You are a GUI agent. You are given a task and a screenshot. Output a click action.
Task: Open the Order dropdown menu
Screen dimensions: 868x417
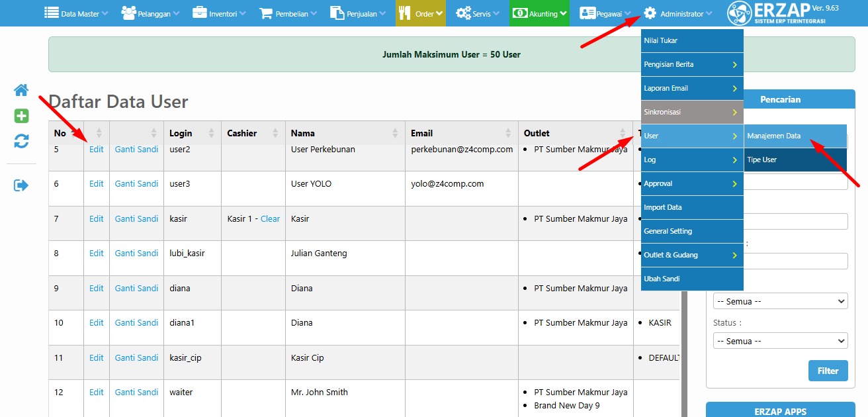[420, 14]
